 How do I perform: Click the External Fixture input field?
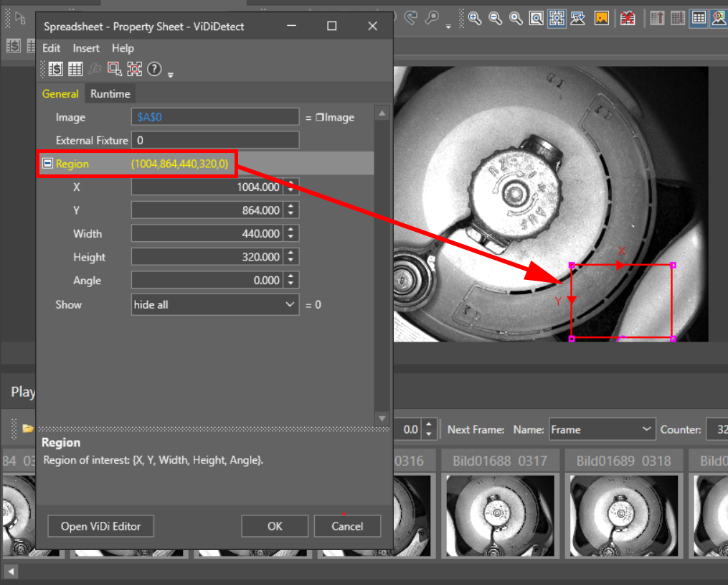(x=215, y=141)
